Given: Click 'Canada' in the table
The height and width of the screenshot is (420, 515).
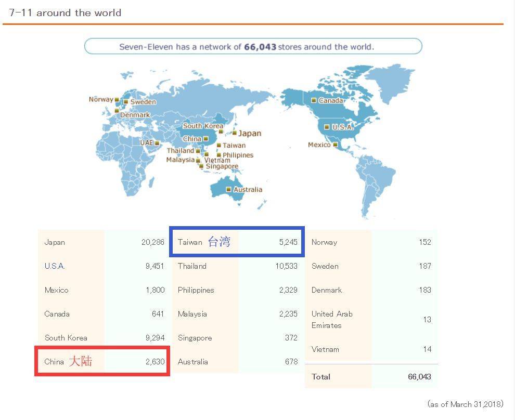Looking at the screenshot, I should click(57, 313).
